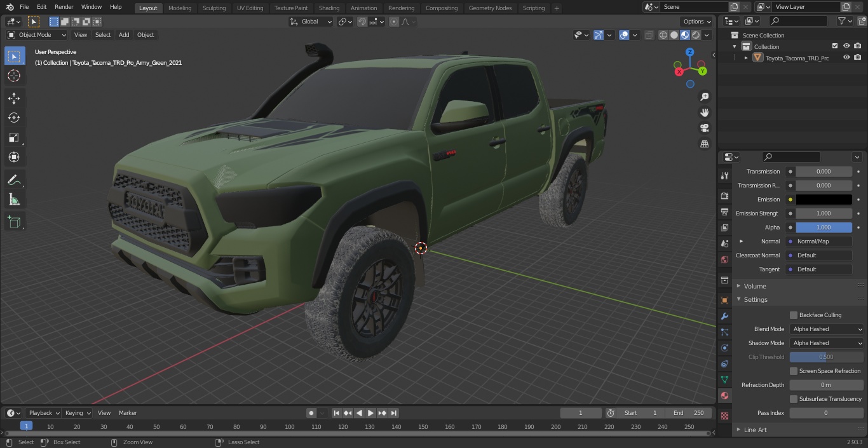Toggle camera view icon
Viewport: 868px width, 448px height.
(x=704, y=128)
